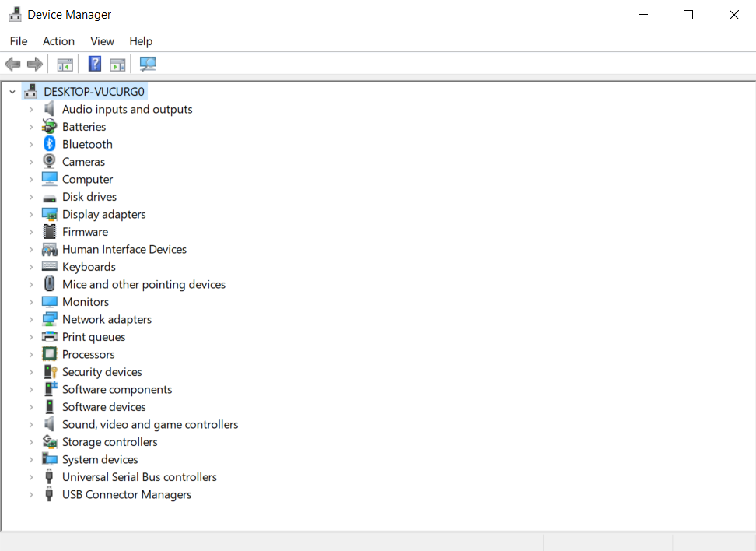Viewport: 756px width, 551px height.
Task: Scan for hardware changes via toolbar icon
Action: coord(148,64)
